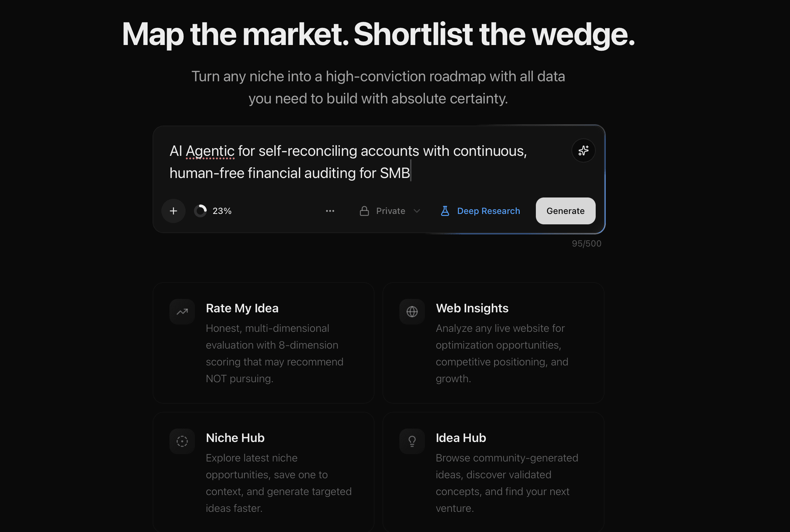The height and width of the screenshot is (532, 790).
Task: Open the ellipsis more options icon
Action: [x=330, y=211]
